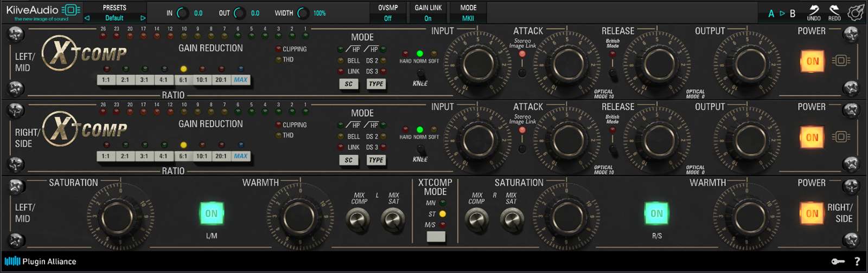Select A in the A/B comparison
This screenshot has height=273, width=868.
tap(771, 14)
